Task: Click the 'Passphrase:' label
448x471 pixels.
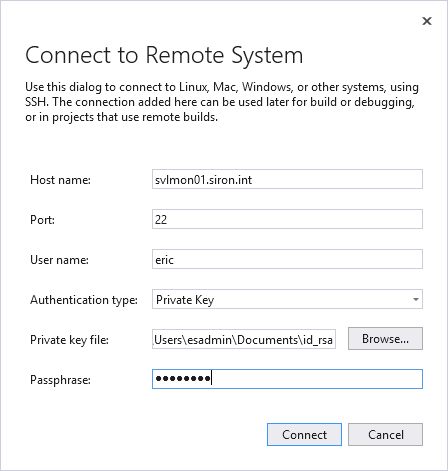Action: pyautogui.click(x=60, y=380)
